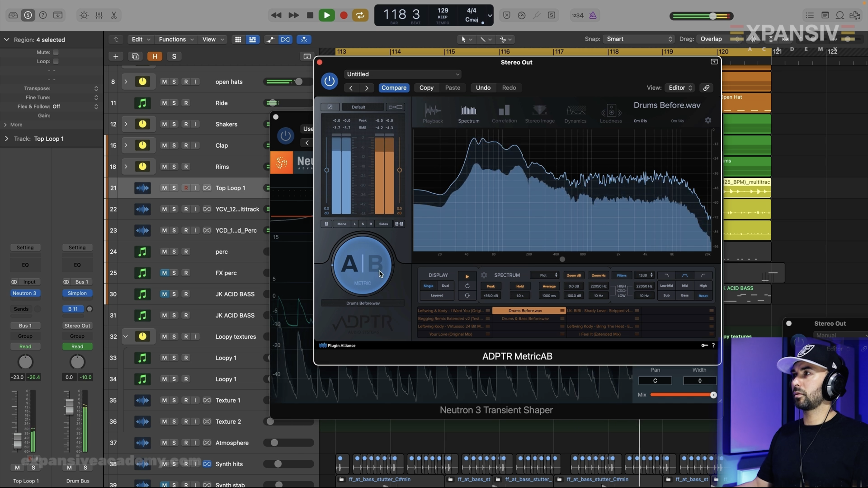This screenshot has width=868, height=488.
Task: Open the 12dB filter slope dropdown
Action: tap(644, 275)
